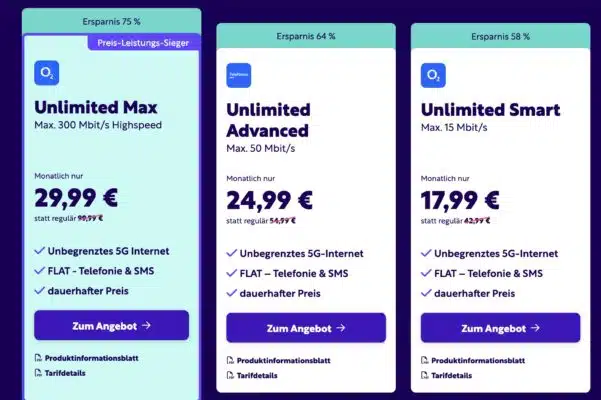Image resolution: width=601 pixels, height=400 pixels.
Task: Click document icon beside Unlimited Advanced Tarifdetails
Action: [227, 375]
